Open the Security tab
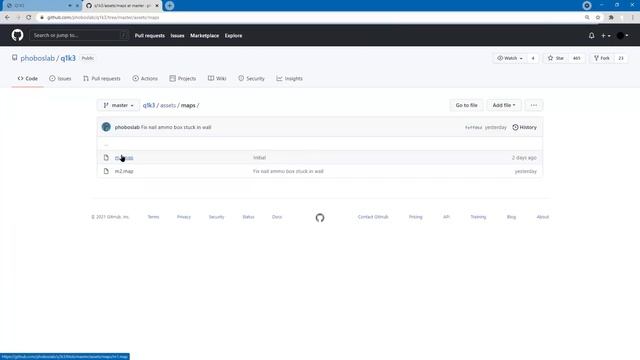This screenshot has height=360, width=640. coord(251,78)
